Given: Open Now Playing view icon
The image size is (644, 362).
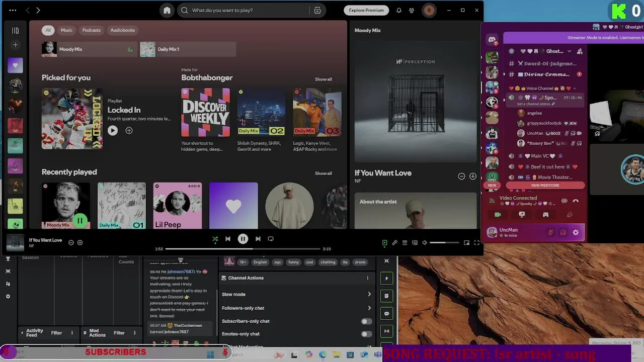Looking at the screenshot, I should [x=385, y=243].
